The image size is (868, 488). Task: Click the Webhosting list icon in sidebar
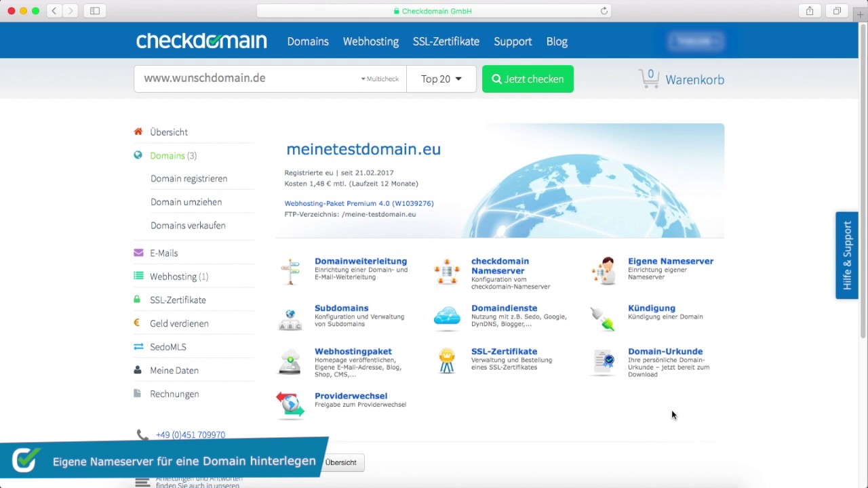[138, 276]
